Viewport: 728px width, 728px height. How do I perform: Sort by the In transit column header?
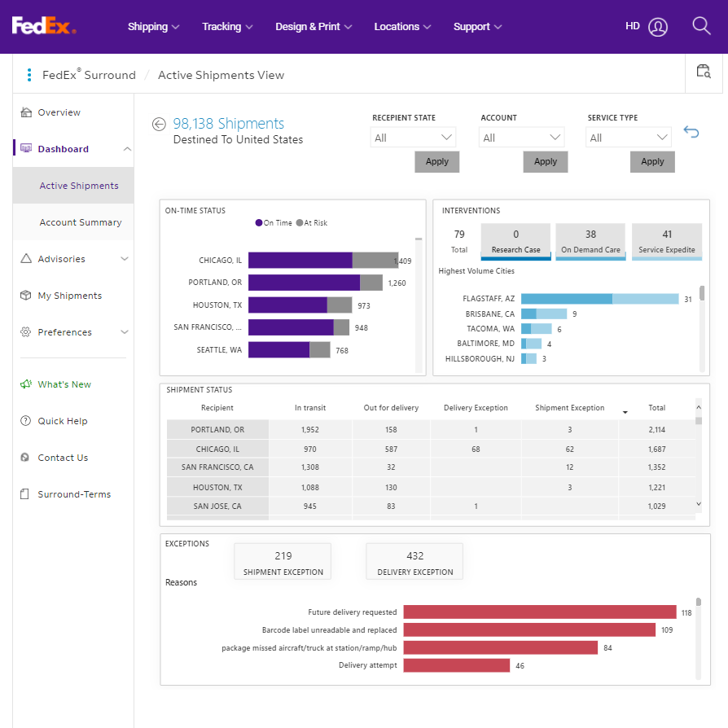[310, 408]
